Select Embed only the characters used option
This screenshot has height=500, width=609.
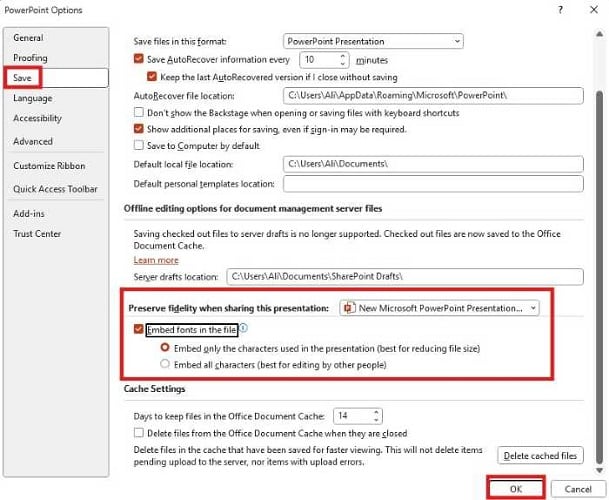165,348
